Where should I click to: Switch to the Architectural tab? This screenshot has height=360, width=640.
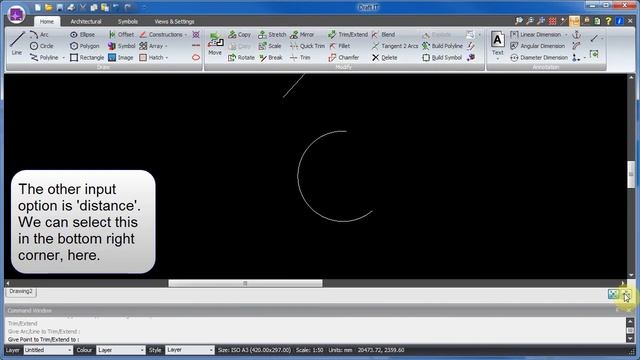pyautogui.click(x=86, y=21)
